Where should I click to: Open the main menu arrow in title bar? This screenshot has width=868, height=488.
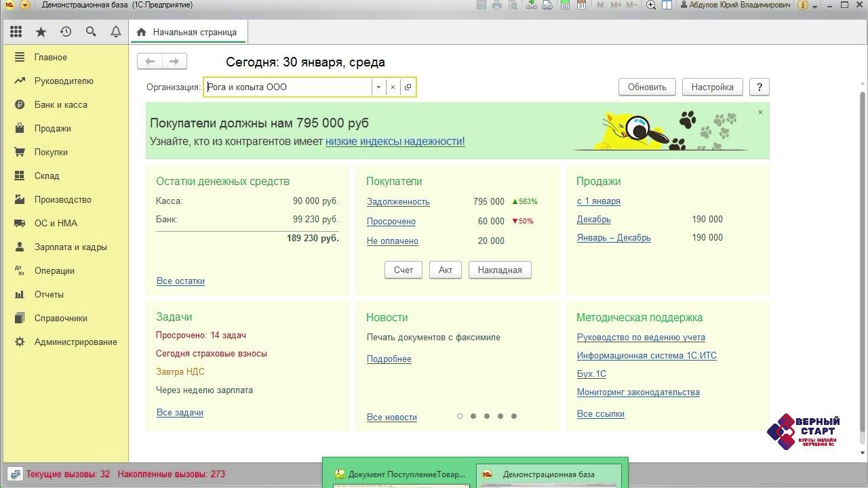point(25,5)
